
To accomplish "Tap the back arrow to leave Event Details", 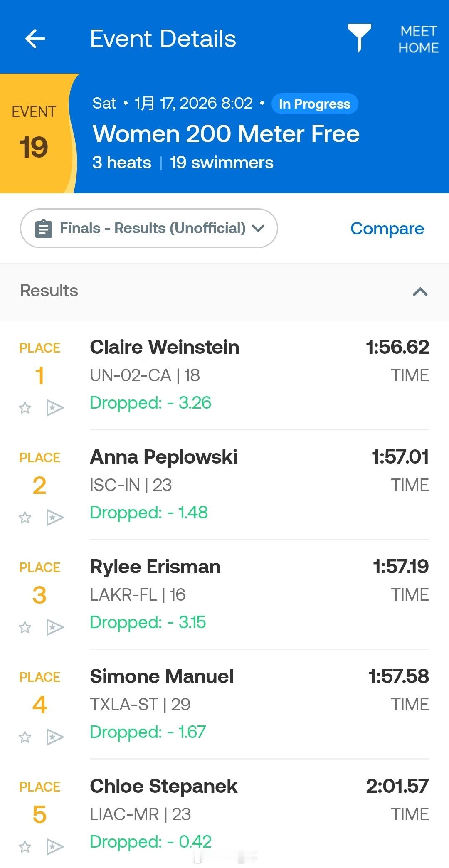I will tap(35, 39).
